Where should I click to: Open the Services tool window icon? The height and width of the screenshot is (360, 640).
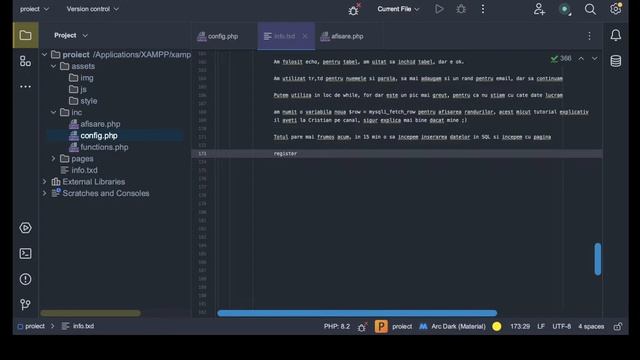coord(25,228)
